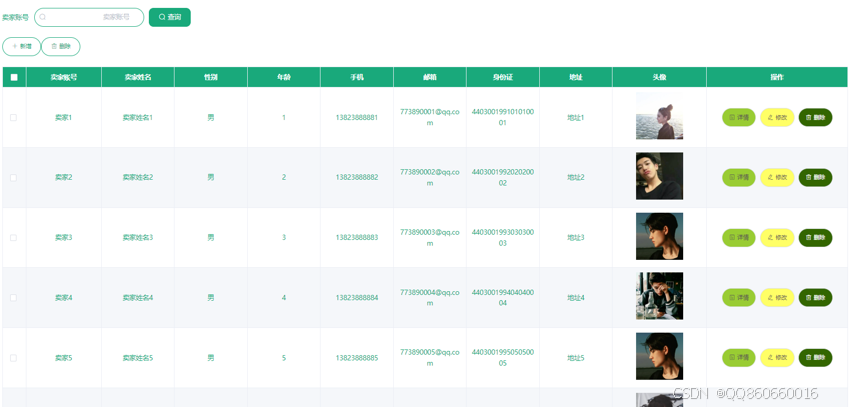Click 修改 edit for 卖家5
The image size is (849, 409).
click(x=777, y=358)
